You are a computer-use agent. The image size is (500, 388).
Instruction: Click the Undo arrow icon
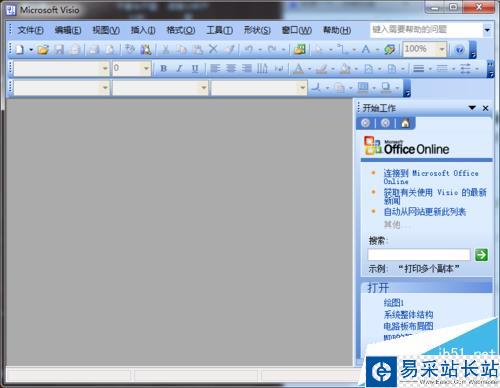click(249, 50)
